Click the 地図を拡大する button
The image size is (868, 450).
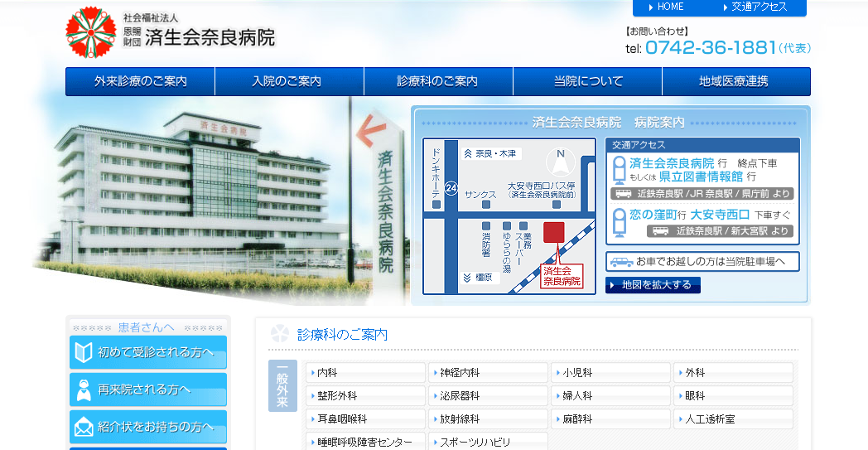pyautogui.click(x=653, y=285)
